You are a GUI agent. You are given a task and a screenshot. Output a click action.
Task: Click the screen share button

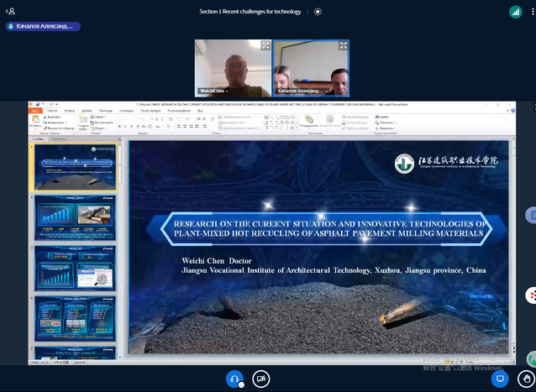501,379
